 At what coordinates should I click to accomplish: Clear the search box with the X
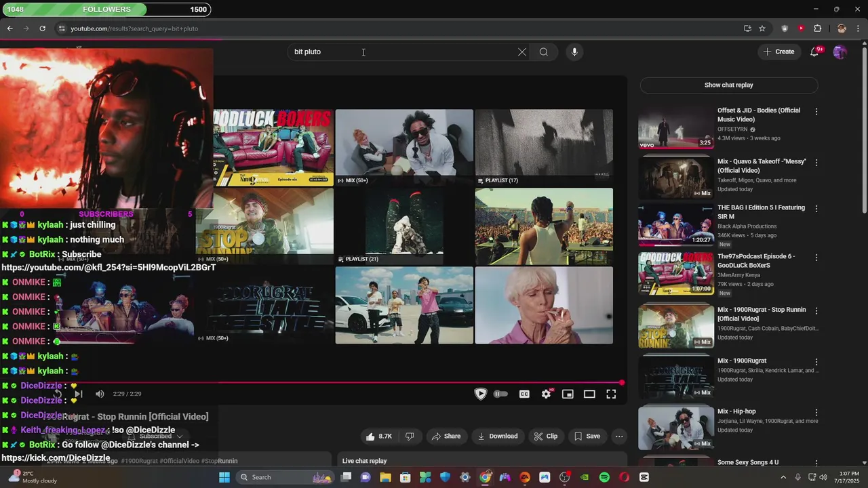522,52
